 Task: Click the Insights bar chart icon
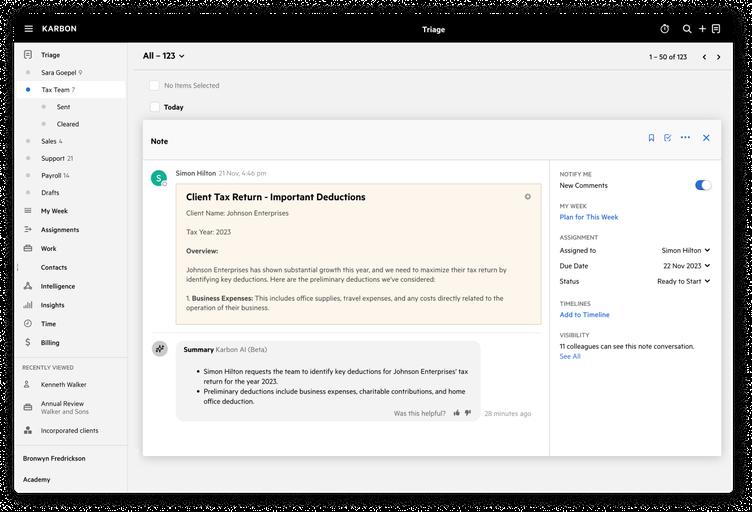coord(28,304)
